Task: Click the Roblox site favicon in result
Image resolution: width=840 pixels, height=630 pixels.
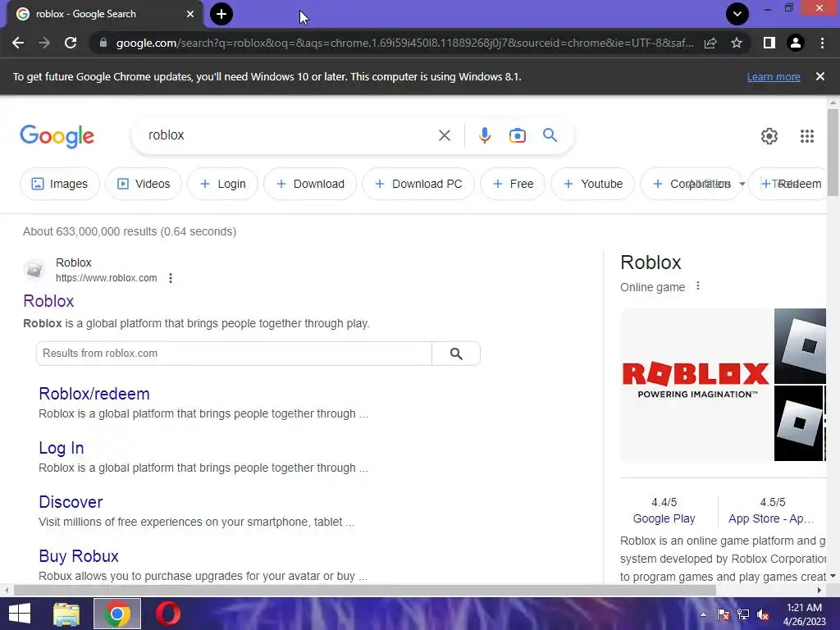Action: coord(34,269)
